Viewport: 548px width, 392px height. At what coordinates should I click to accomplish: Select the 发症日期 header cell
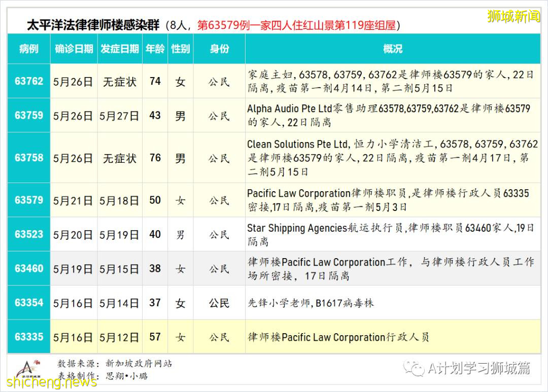tap(119, 49)
